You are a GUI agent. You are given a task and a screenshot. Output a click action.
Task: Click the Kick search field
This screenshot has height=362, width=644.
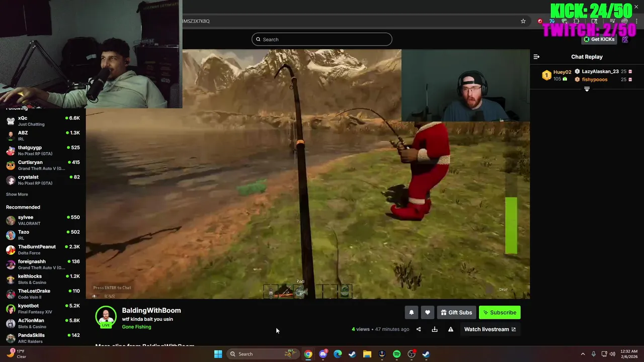(x=322, y=39)
